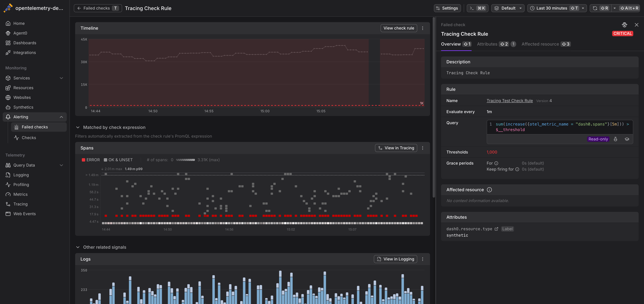The width and height of the screenshot is (644, 304).
Task: Toggle the OK & UNSET legend
Action: point(118,160)
